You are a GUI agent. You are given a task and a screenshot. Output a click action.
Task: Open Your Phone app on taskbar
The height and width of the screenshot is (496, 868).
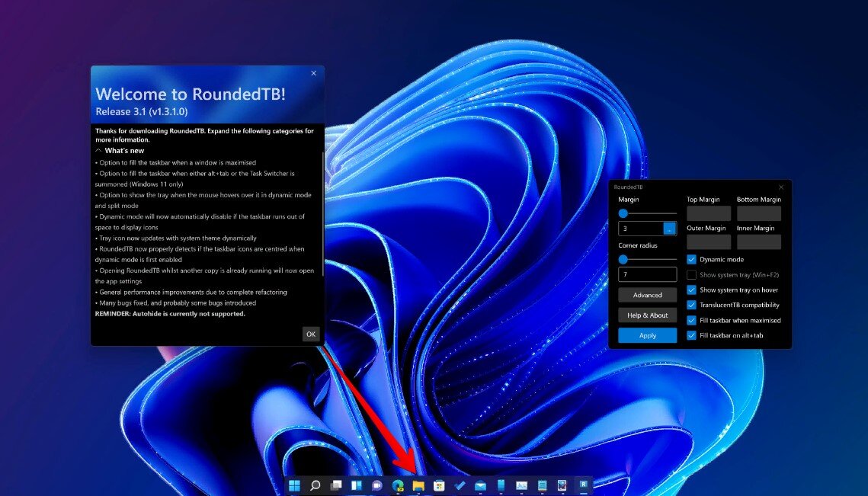(501, 485)
